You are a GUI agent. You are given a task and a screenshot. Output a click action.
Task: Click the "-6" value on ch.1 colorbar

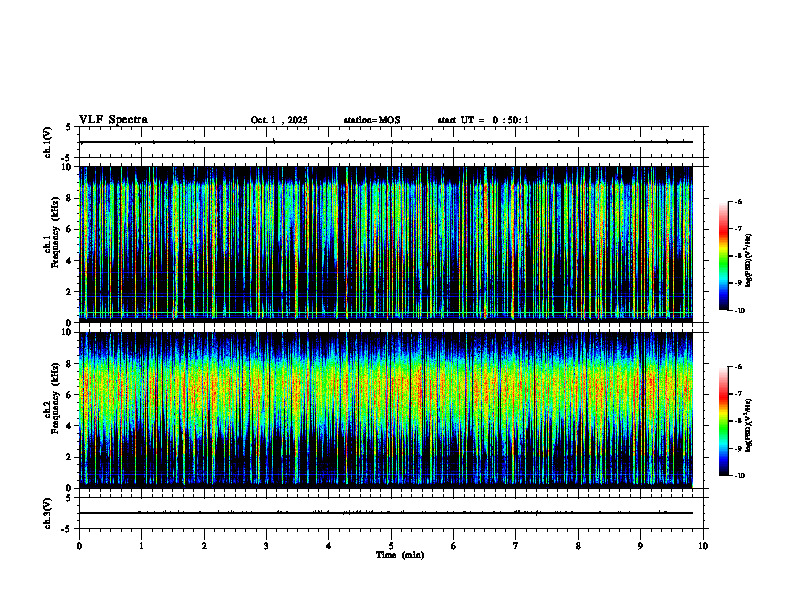click(738, 201)
